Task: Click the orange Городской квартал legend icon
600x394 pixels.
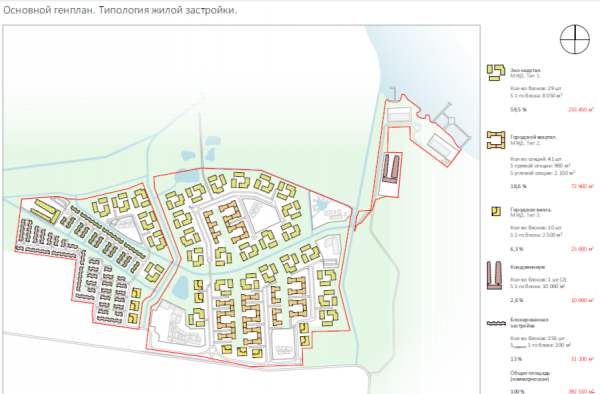Action: pyautogui.click(x=496, y=140)
